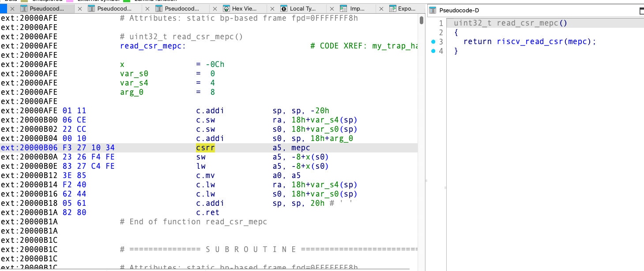Click the blue swatch beside the tab bar
The image size is (644, 271).
[x=4, y=8]
